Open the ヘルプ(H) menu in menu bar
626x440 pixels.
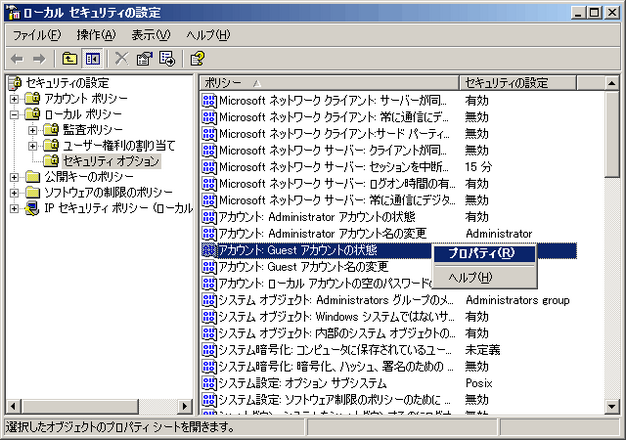[x=208, y=35]
